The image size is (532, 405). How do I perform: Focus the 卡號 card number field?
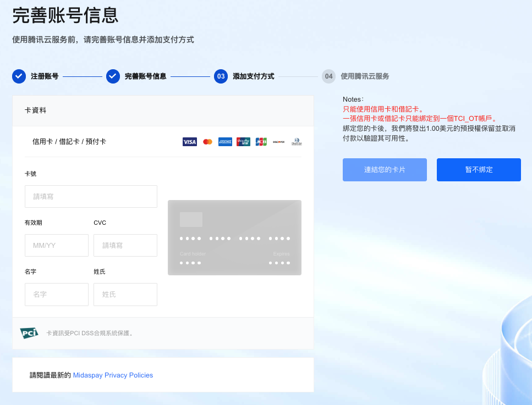pos(91,197)
